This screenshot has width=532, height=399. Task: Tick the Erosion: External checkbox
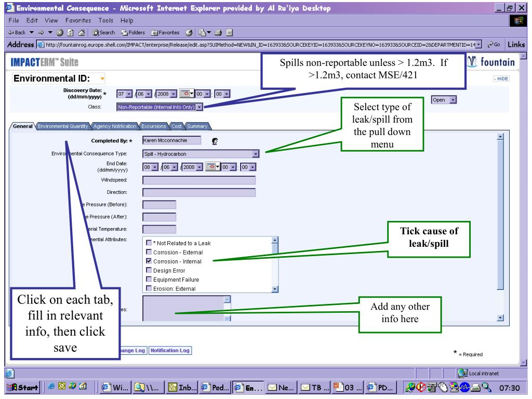(149, 288)
